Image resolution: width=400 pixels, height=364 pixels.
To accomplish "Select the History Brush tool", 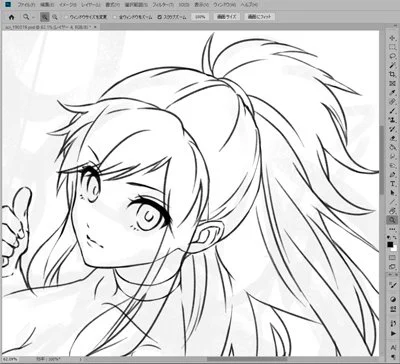I will 393,129.
